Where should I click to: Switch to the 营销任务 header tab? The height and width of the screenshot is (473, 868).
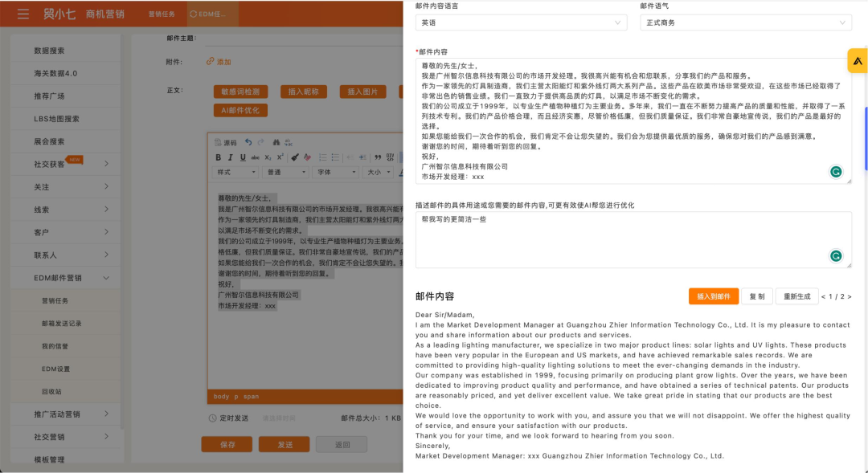click(x=162, y=14)
